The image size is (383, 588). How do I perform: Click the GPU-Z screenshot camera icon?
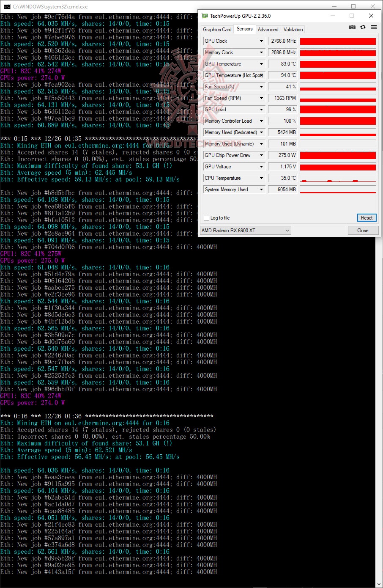pyautogui.click(x=352, y=27)
